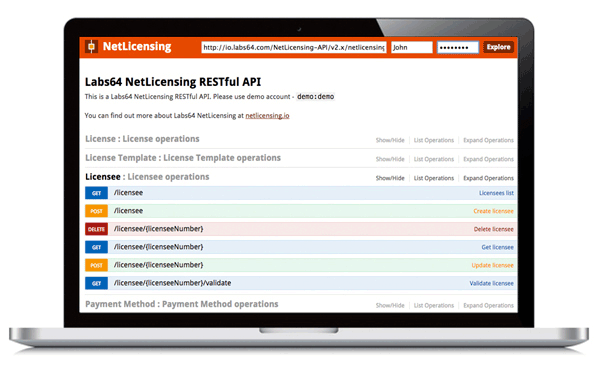Click the Labs64 NetLicensing RESTful API title
The image size is (603, 370).
[x=173, y=82]
